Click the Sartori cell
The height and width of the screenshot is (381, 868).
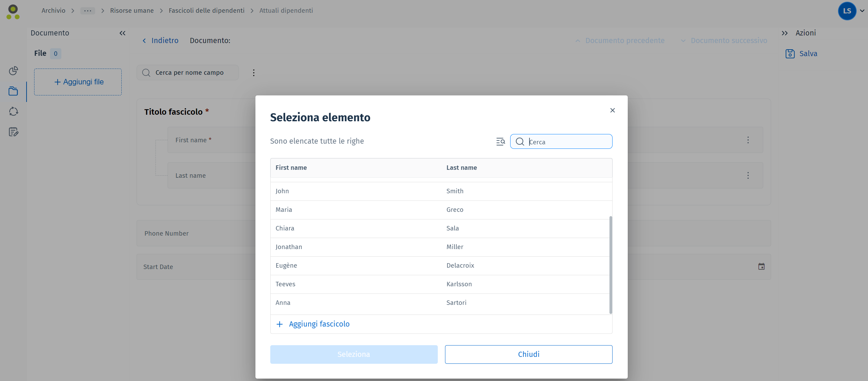pos(456,303)
